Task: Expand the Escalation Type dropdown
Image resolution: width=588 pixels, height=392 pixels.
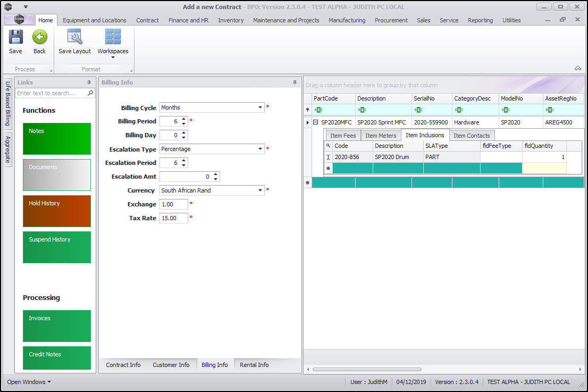Action: (261, 149)
